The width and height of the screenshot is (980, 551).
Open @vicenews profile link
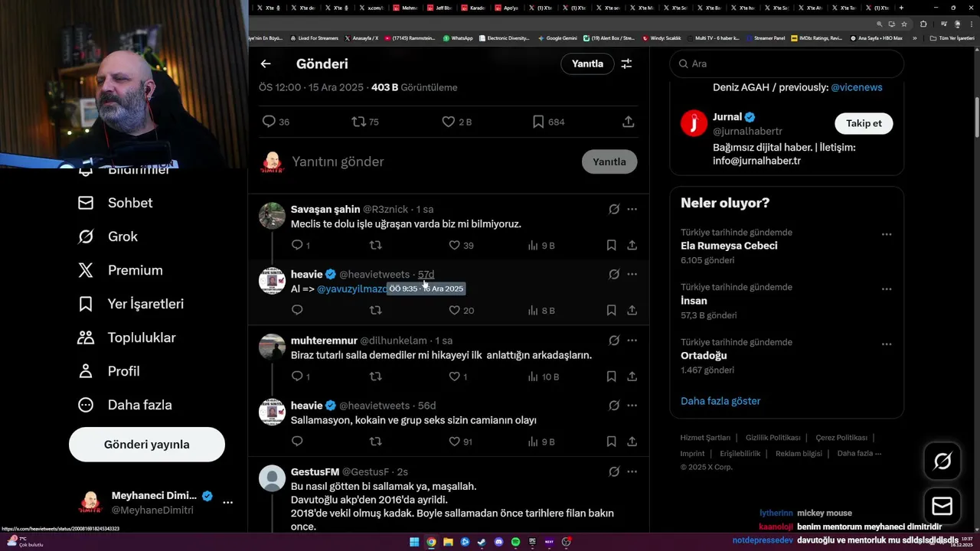856,87
